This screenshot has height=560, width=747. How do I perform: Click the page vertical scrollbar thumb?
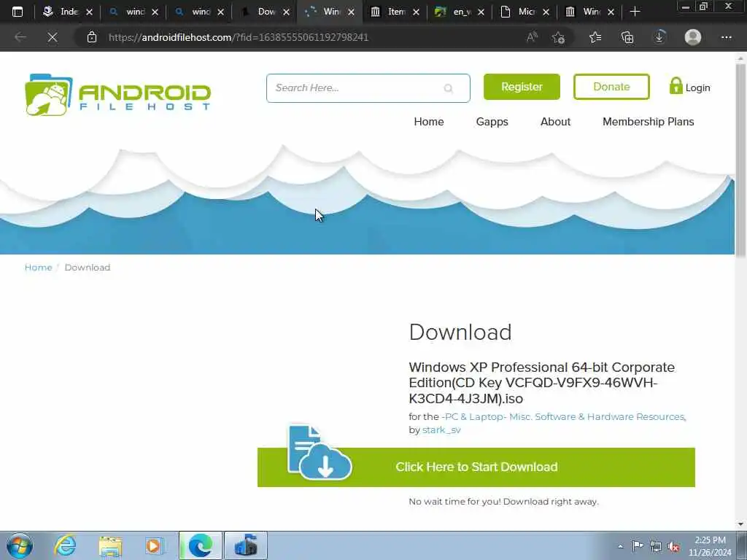coord(740,160)
